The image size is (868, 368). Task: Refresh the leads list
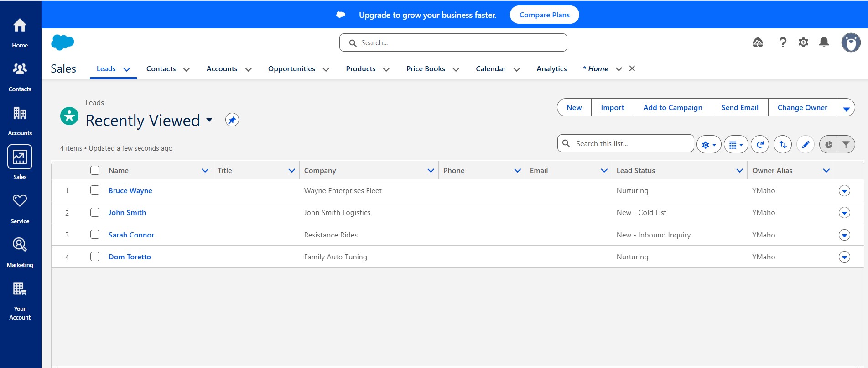click(760, 144)
